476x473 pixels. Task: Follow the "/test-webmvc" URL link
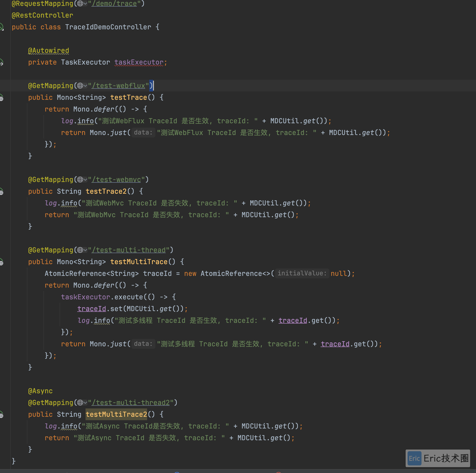click(116, 180)
